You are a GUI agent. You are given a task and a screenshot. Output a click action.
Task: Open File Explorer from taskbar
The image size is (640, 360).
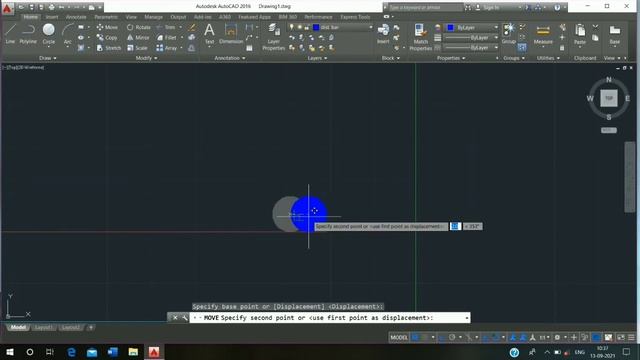[133, 352]
